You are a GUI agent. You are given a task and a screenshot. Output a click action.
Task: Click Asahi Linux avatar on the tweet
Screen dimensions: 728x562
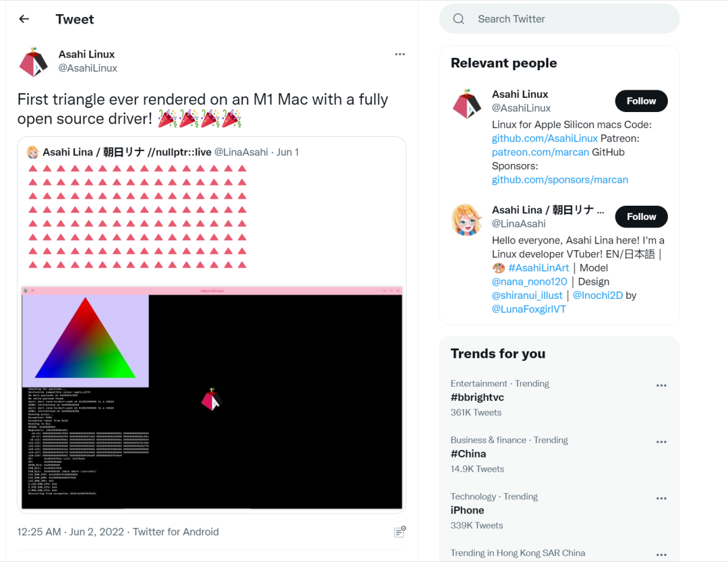pyautogui.click(x=33, y=61)
